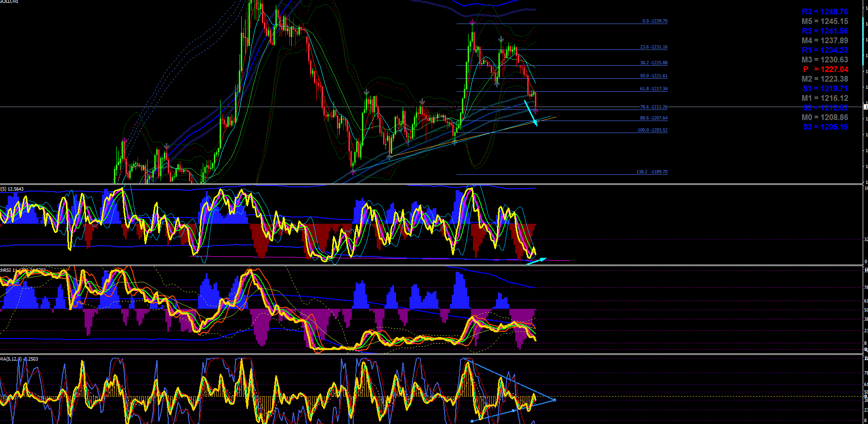Click the red pivot label P = 1227.04

point(825,70)
